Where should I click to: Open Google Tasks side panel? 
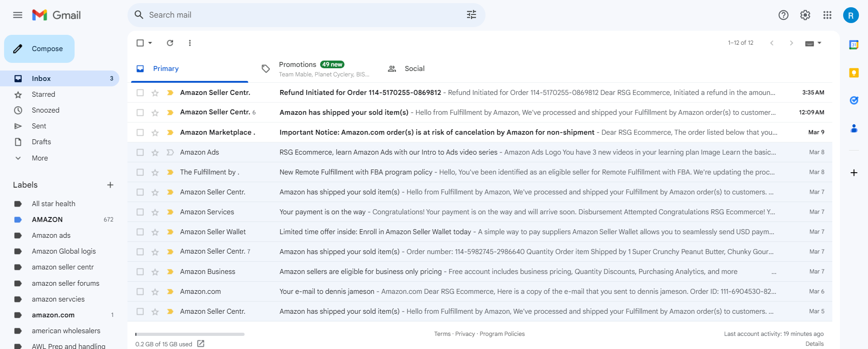854,100
